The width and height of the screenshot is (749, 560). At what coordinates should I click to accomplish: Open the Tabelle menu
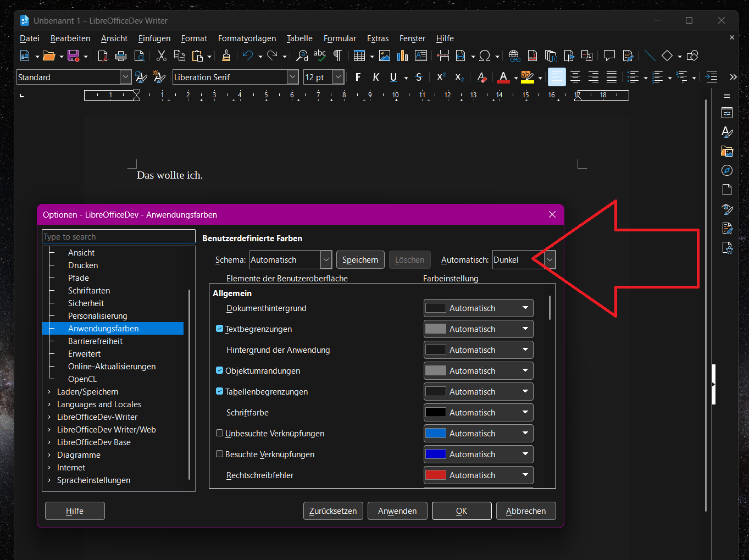[x=299, y=38]
